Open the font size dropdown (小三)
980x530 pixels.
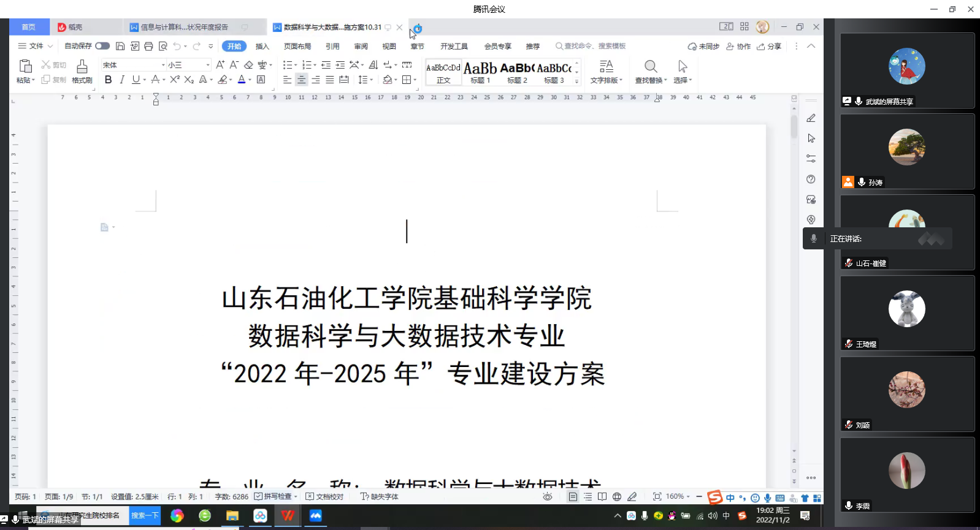click(x=208, y=65)
